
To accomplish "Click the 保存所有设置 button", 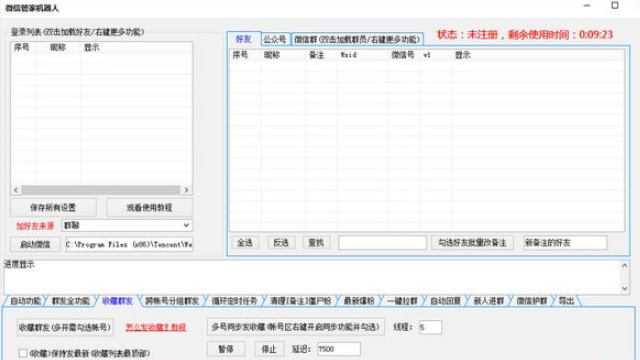I will coord(53,208).
